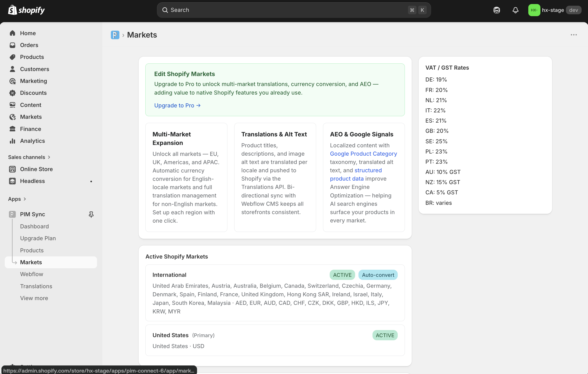Click the HX- store avatar
The height and width of the screenshot is (374, 588).
[534, 10]
